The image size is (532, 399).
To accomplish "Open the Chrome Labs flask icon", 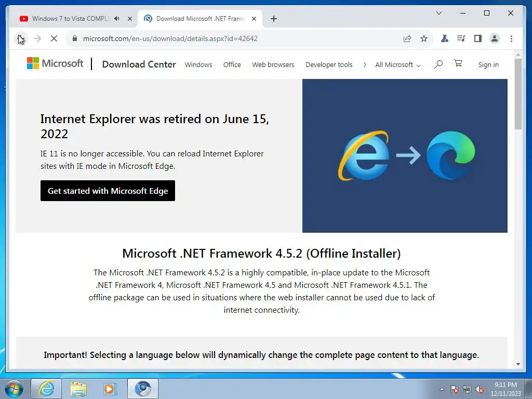I will pyautogui.click(x=444, y=38).
